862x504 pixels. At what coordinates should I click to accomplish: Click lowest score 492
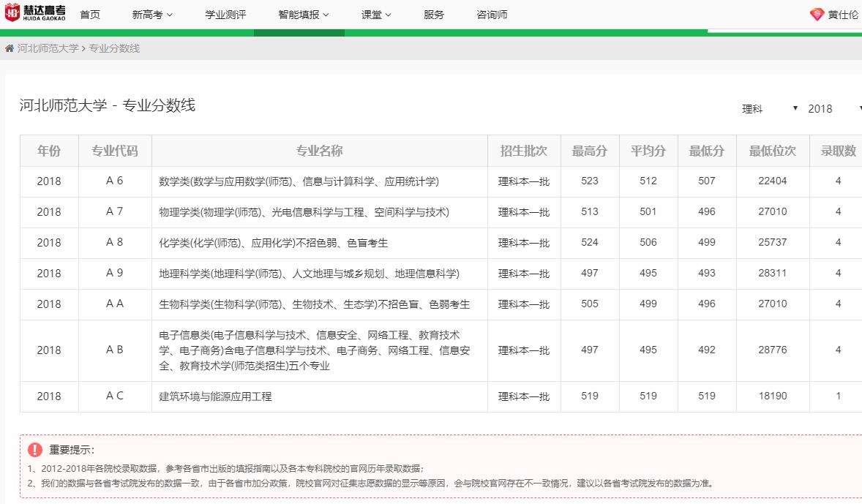(706, 350)
